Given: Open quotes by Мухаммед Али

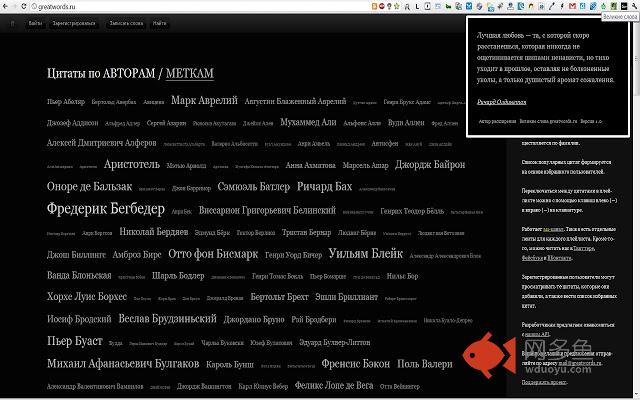Looking at the screenshot, I should [x=308, y=122].
